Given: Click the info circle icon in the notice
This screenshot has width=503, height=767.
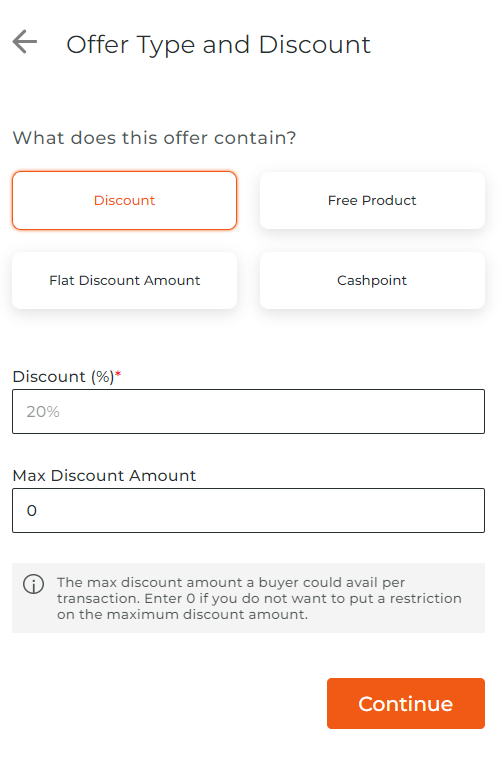Looking at the screenshot, I should coord(33,584).
